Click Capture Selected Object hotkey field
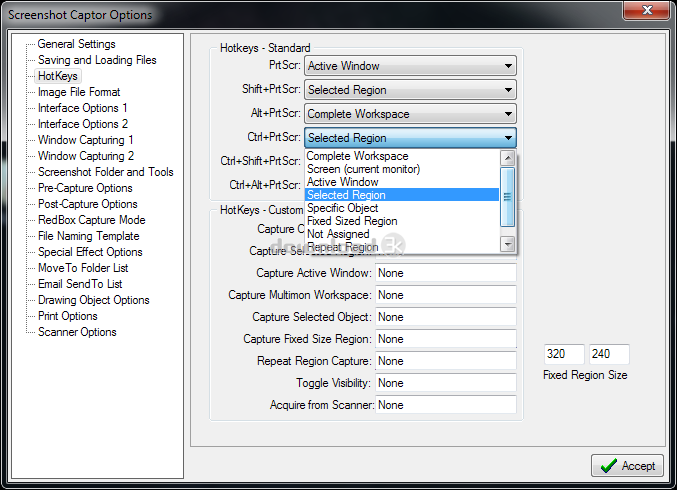This screenshot has width=677, height=490. click(x=446, y=317)
